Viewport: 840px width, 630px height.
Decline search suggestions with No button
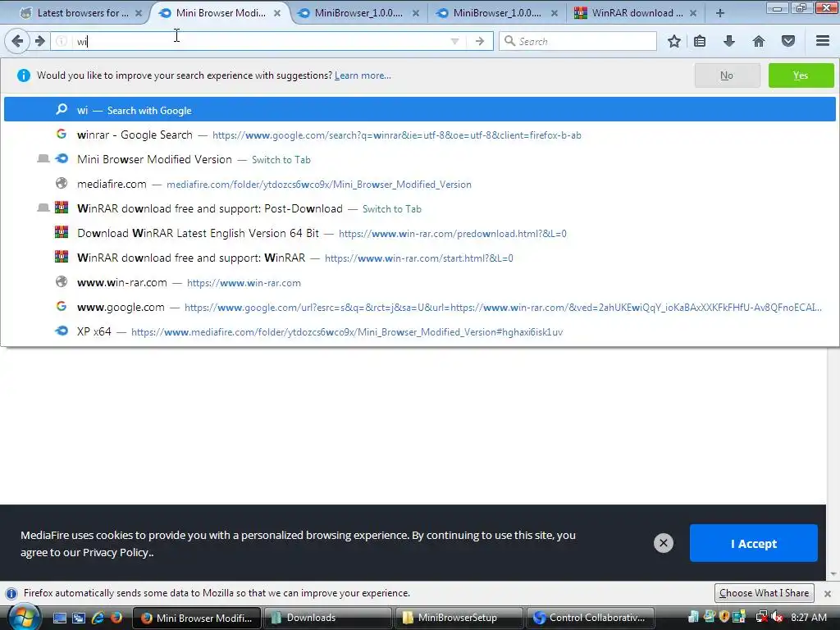pos(727,75)
